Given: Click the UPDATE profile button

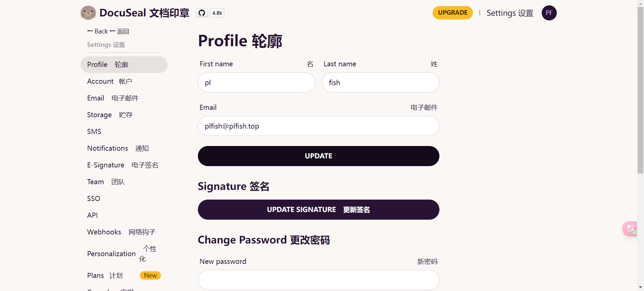Looking at the screenshot, I should 319,156.
